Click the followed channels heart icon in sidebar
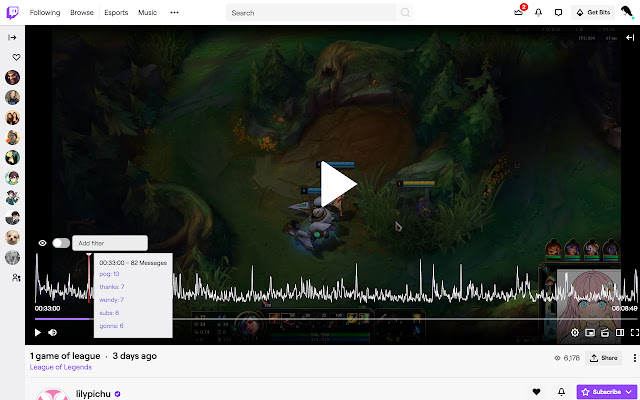The image size is (640, 400). (x=16, y=57)
